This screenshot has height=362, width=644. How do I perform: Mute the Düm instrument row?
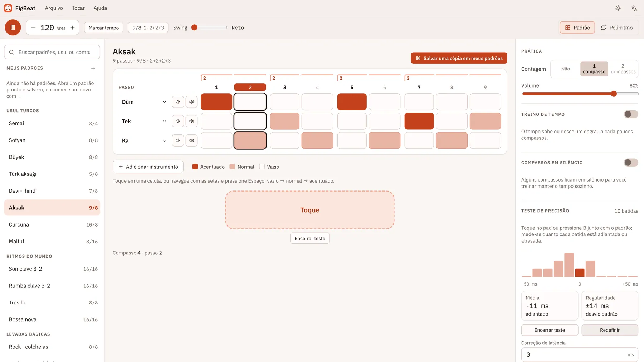click(x=178, y=102)
